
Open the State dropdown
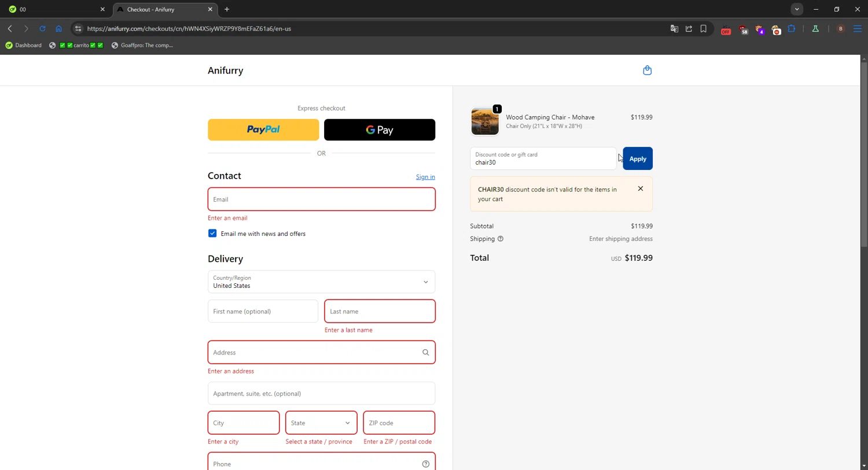pos(321,423)
